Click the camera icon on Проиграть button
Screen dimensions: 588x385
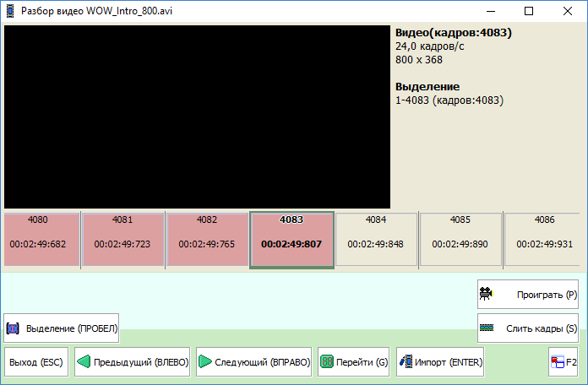point(486,294)
